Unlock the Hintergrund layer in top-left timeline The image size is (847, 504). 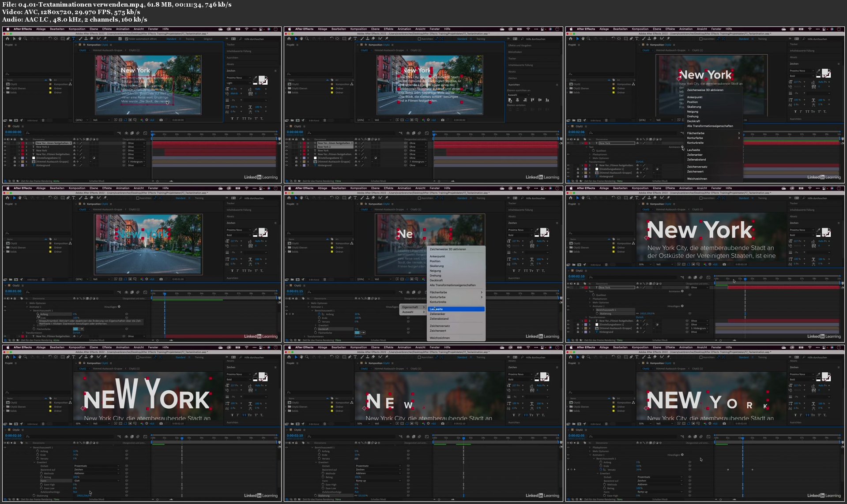tap(15, 165)
